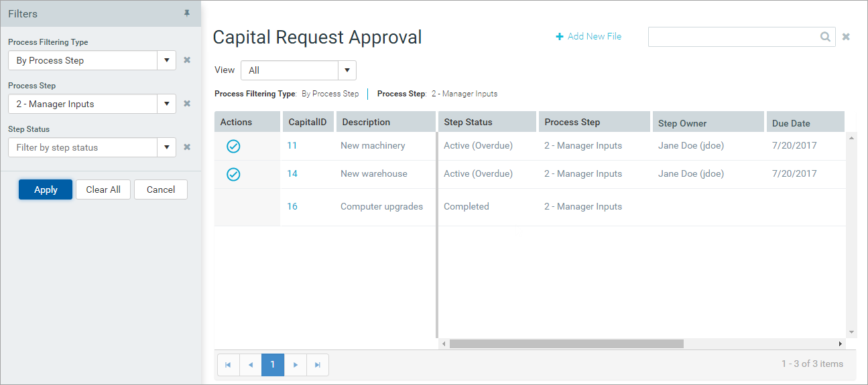Click the magnifier search icon
The width and height of the screenshot is (868, 385).
pos(826,37)
